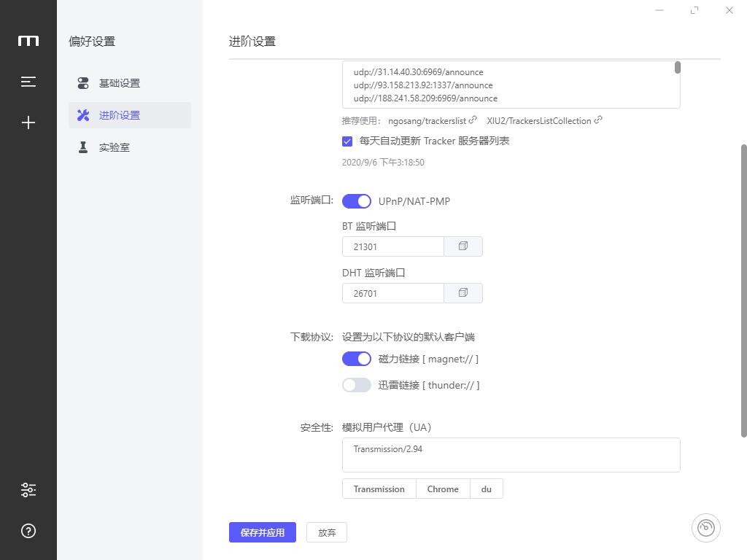Open preferences sliders icon in sidebar
The height and width of the screenshot is (560, 747).
tap(28, 490)
